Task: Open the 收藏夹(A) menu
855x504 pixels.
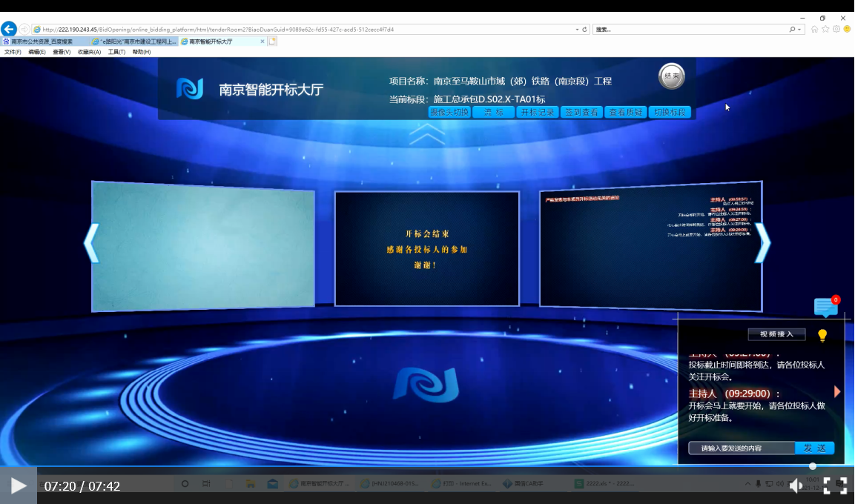Action: tap(89, 53)
